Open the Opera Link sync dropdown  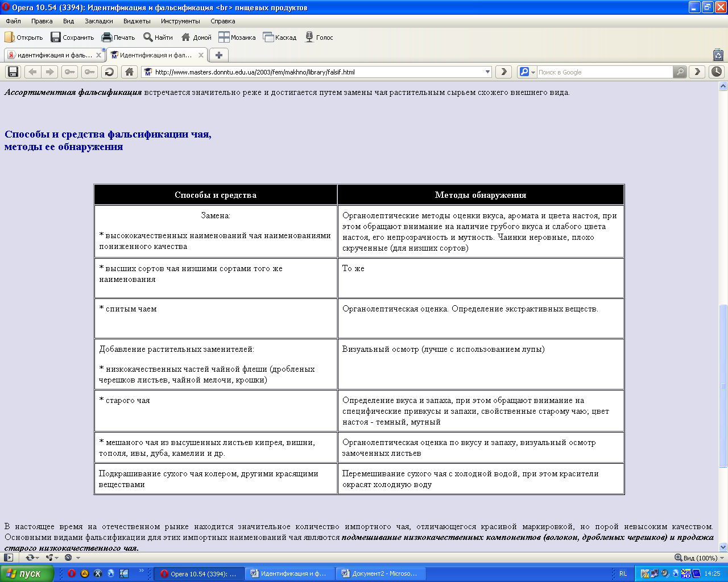tap(32, 558)
